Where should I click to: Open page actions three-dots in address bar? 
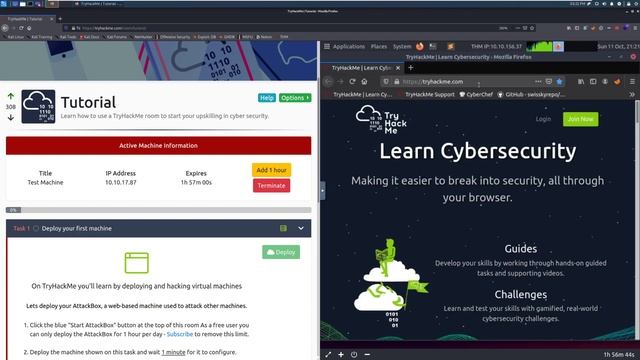pyautogui.click(x=538, y=82)
